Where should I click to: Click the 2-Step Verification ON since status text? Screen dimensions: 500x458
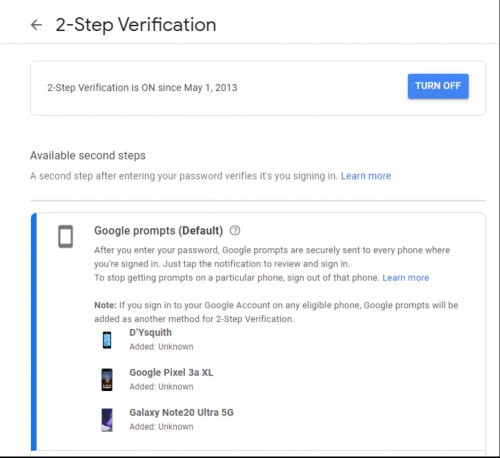point(142,88)
